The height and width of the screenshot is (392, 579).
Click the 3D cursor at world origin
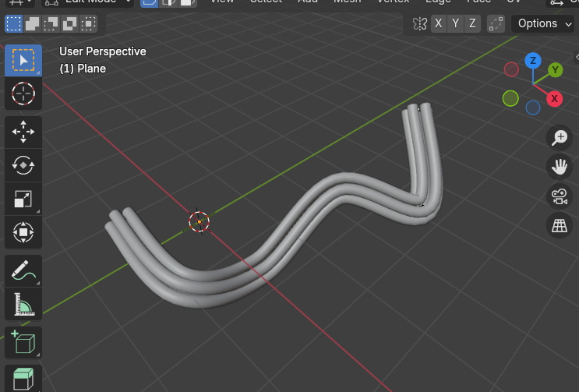click(199, 221)
